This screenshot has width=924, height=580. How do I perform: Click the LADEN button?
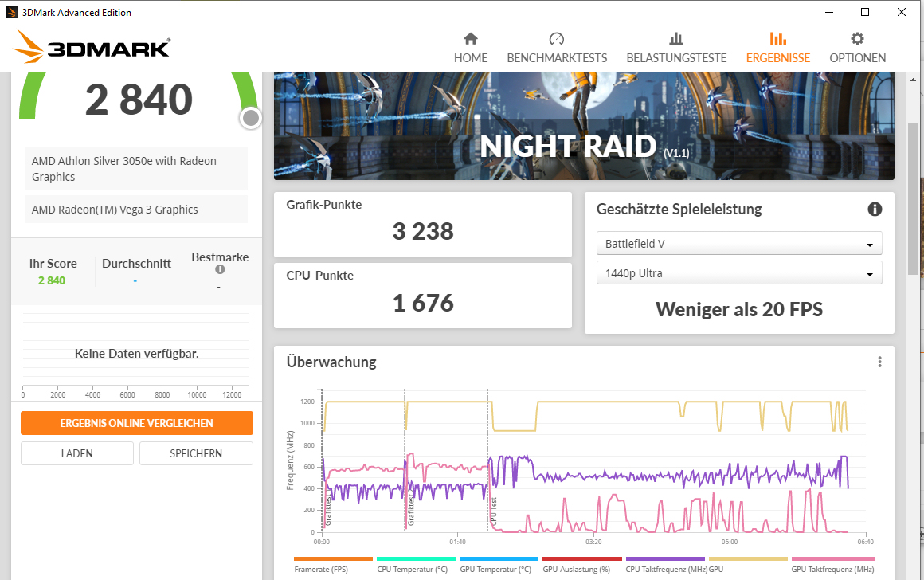77,453
